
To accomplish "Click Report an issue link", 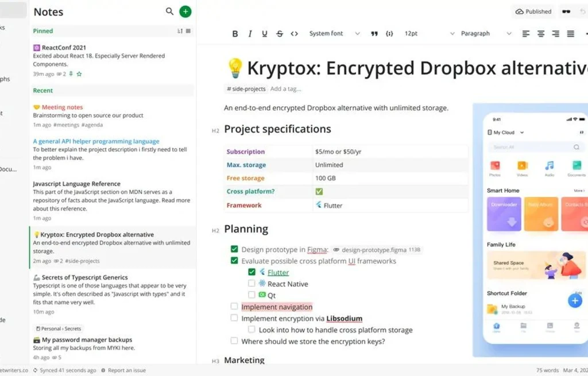I will (123, 370).
